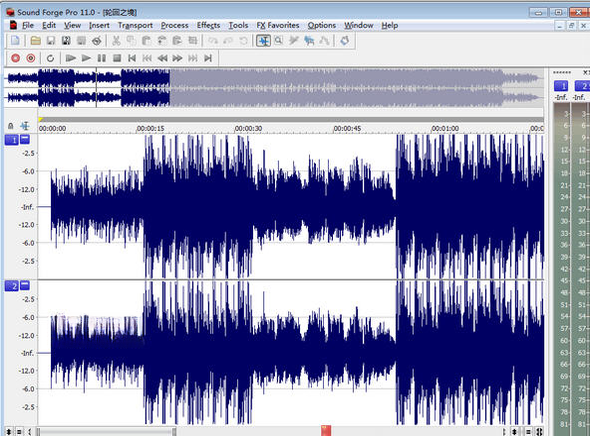Viewport: 590px width, 436px height.
Task: Undo the last edit
Action: (213, 40)
